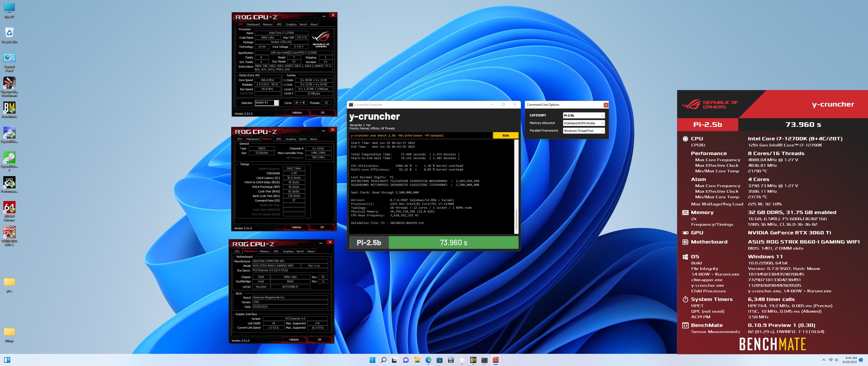The image size is (868, 366).
Task: Click '36.0 clocks' CAS Latency value
Action: [x=293, y=178]
